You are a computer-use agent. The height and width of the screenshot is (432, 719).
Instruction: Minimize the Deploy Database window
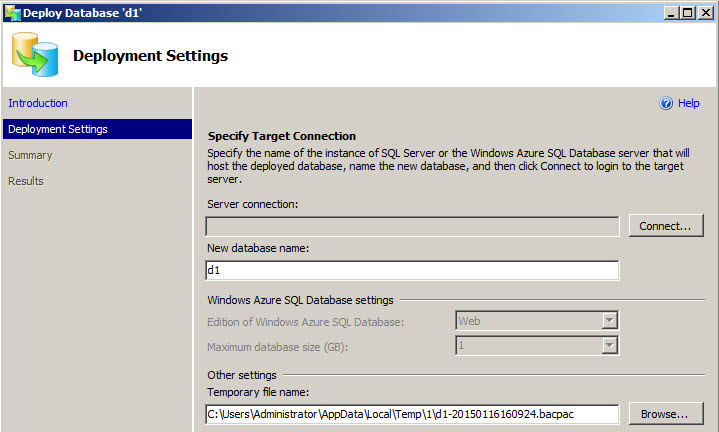pyautogui.click(x=667, y=11)
